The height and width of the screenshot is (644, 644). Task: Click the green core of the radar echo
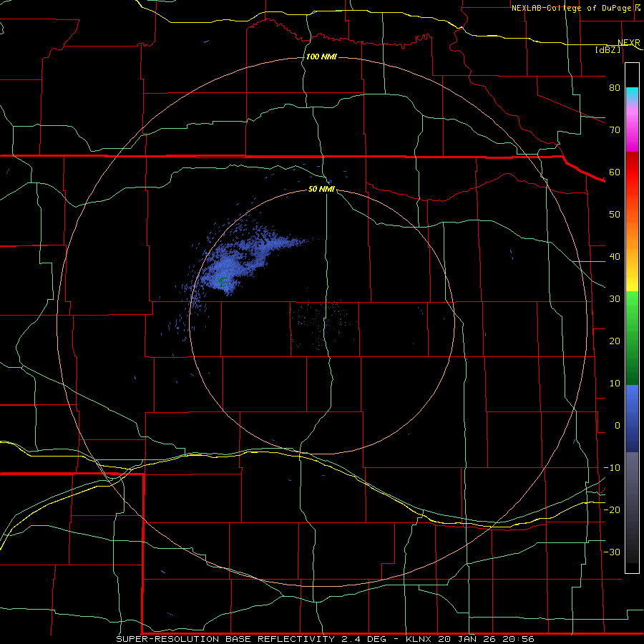(223, 281)
